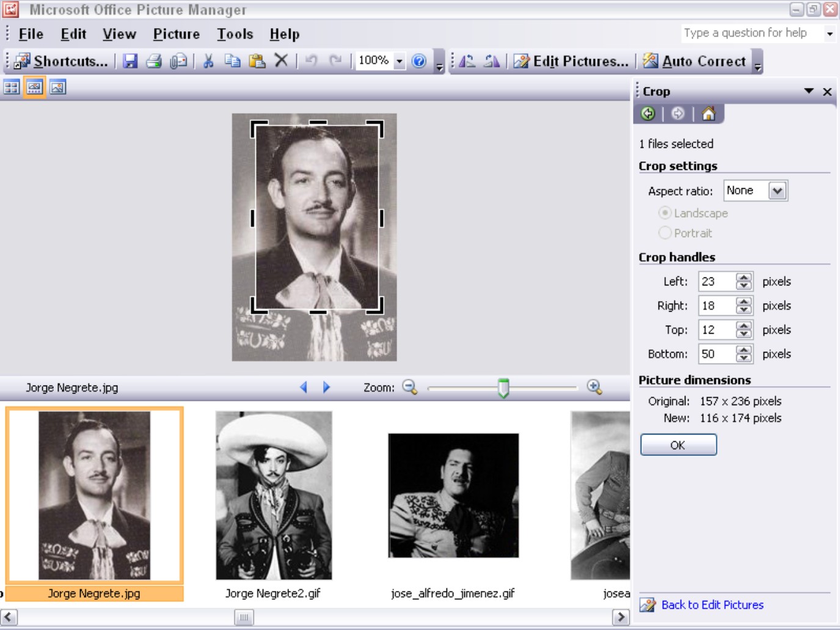Open the Picture menu
The image size is (840, 630).
click(177, 34)
